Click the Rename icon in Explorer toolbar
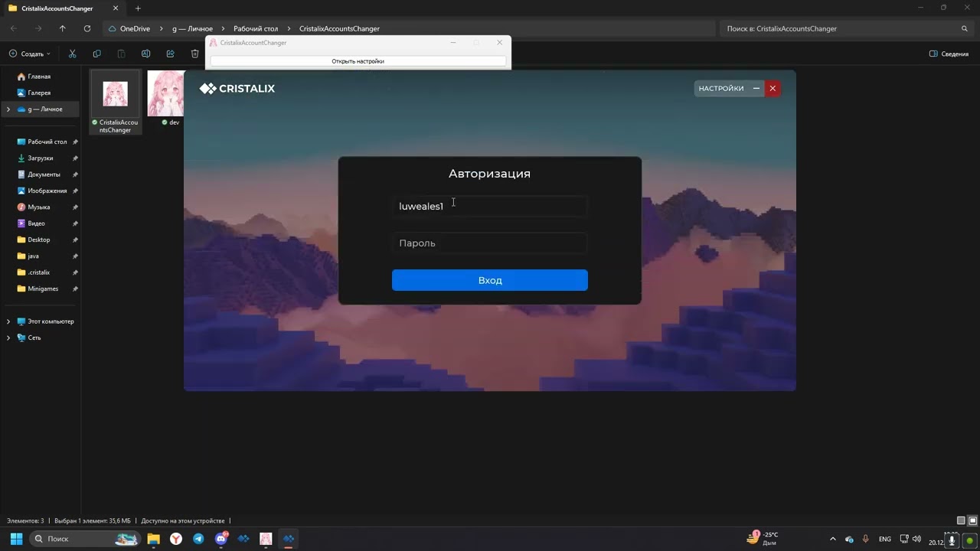 pyautogui.click(x=145, y=54)
